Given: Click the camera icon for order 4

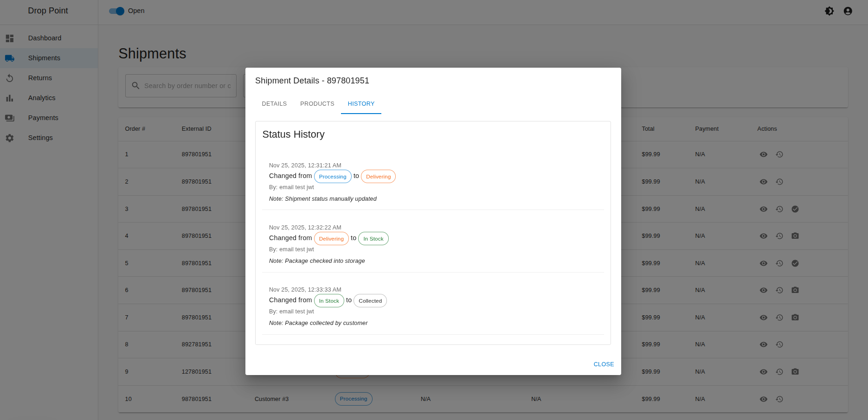Looking at the screenshot, I should (795, 236).
